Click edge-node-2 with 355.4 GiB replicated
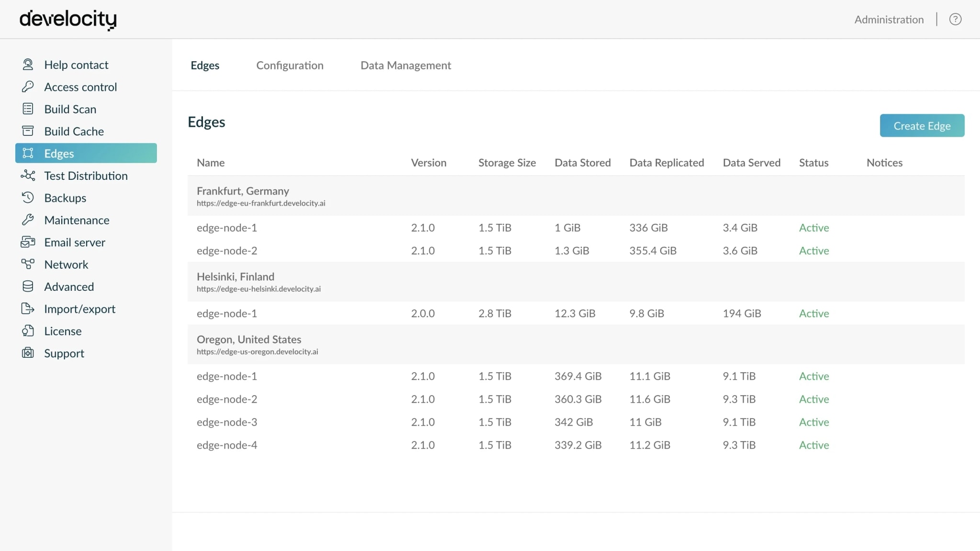980x551 pixels. pos(227,251)
